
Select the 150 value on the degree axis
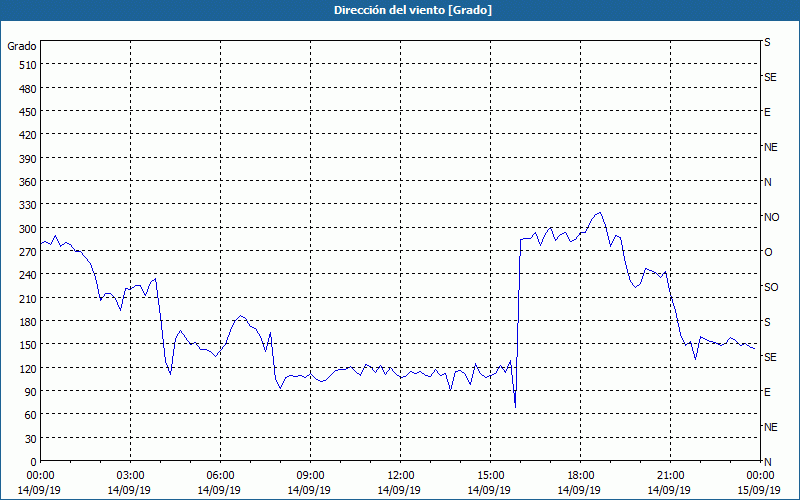(29, 345)
